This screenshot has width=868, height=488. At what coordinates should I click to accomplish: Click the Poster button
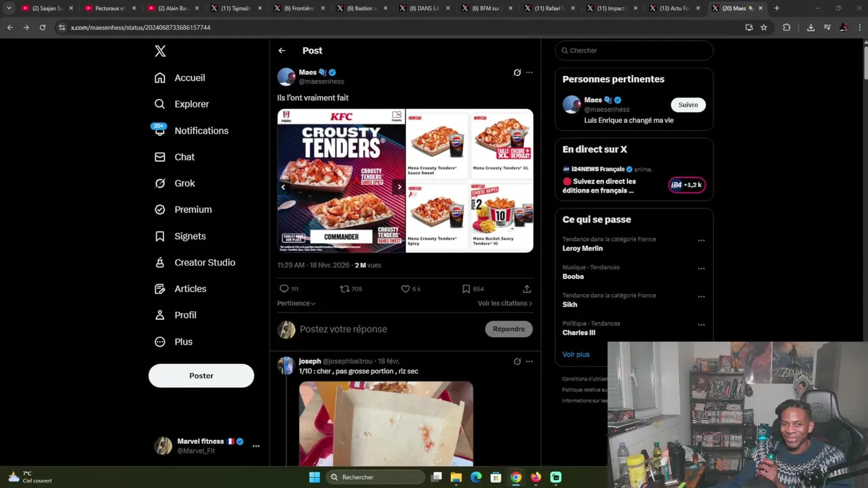(201, 375)
